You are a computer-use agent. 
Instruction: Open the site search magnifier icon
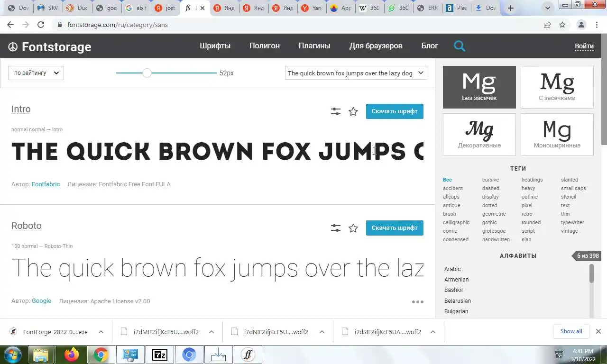pos(460,46)
